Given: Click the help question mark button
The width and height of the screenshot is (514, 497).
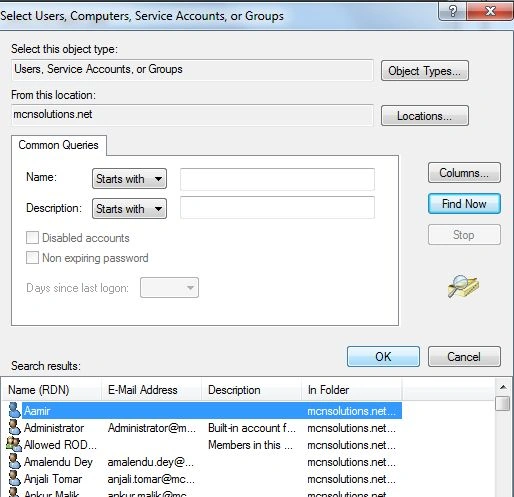Looking at the screenshot, I should (453, 11).
